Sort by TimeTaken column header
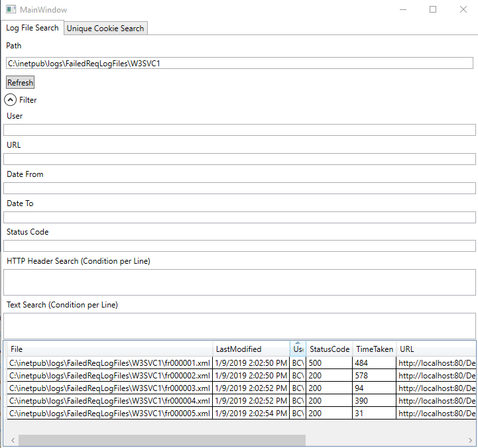This screenshot has width=478, height=448. (374, 349)
